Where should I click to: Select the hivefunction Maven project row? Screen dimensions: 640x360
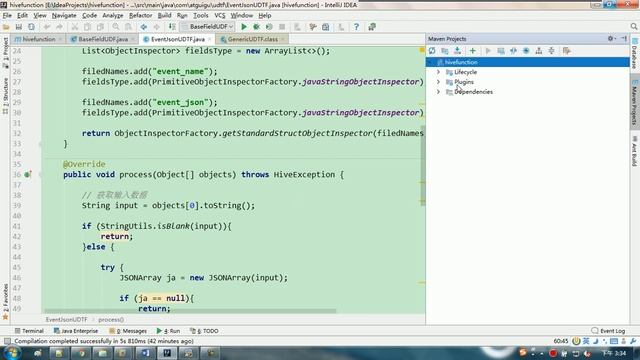pos(527,62)
